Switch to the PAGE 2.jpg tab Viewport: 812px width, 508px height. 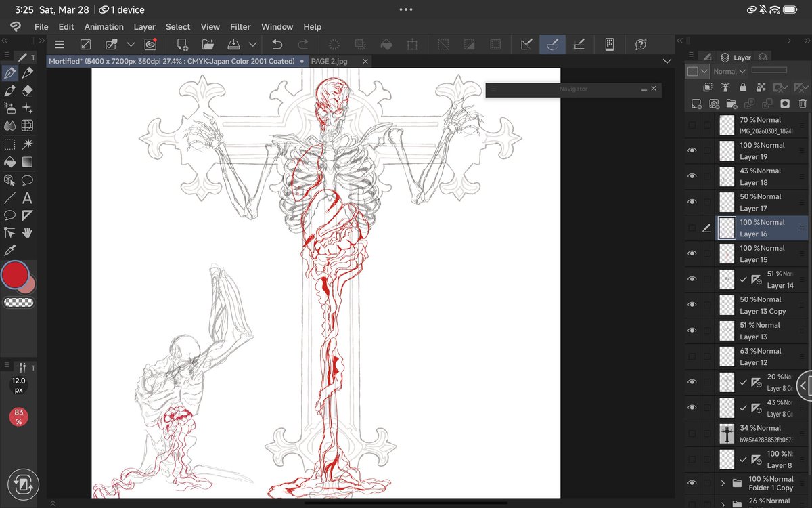tap(330, 61)
